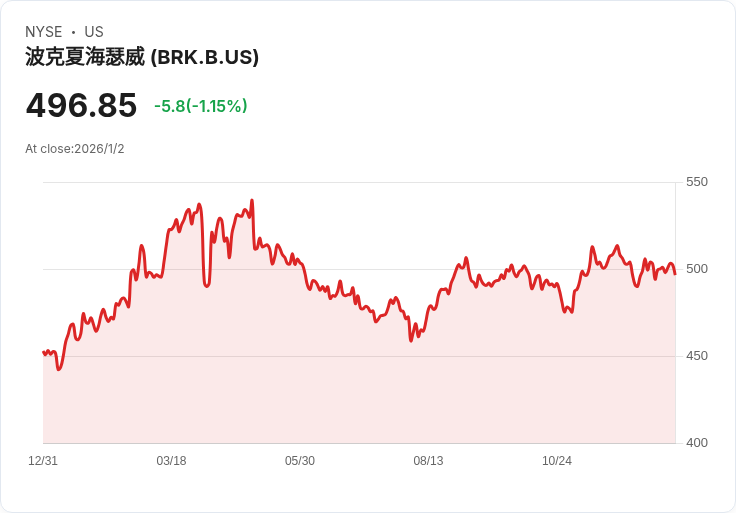Select the 496.85 price value
The image size is (736, 513).
click(x=81, y=105)
